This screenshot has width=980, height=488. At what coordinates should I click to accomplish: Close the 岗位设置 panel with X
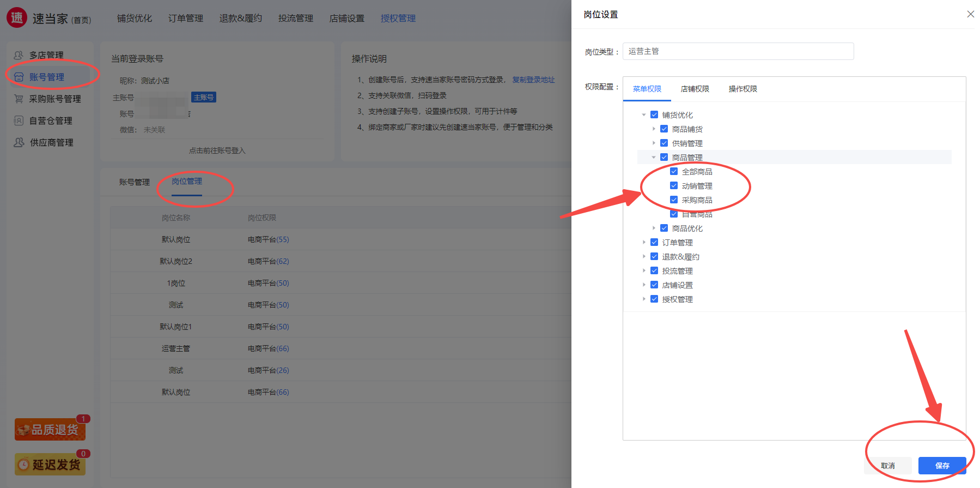[970, 14]
